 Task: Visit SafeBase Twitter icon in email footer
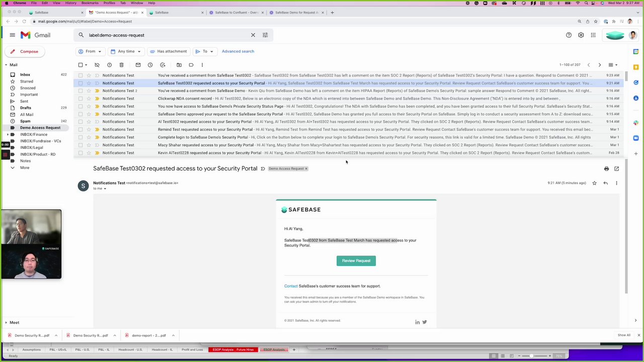[x=425, y=322]
